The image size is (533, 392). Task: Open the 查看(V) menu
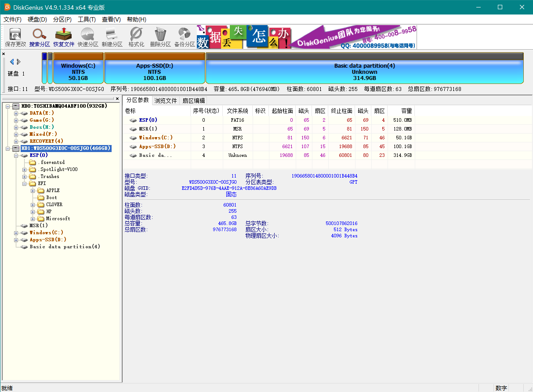(111, 19)
